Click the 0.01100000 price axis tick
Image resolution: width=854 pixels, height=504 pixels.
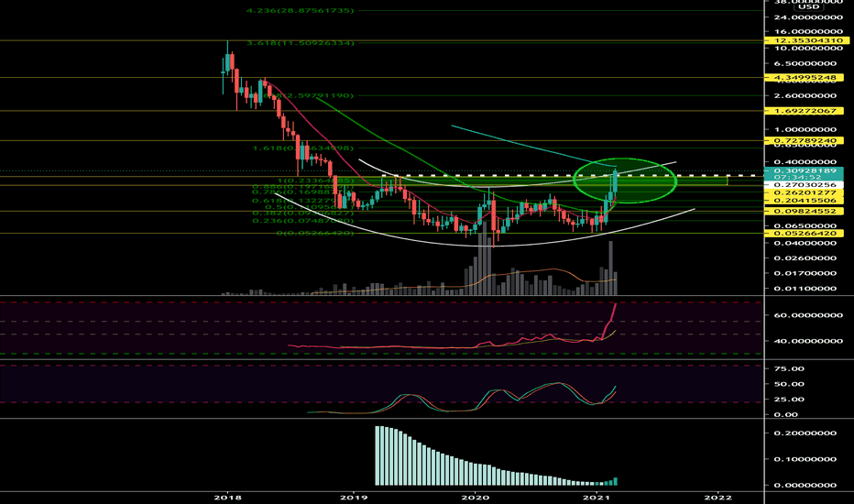click(805, 289)
